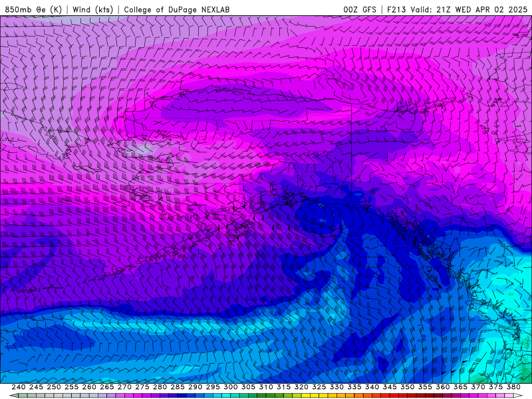Viewport: 532px width, 399px height.
Task: Click the 280 value on the color scale
Action: [x=160, y=387]
